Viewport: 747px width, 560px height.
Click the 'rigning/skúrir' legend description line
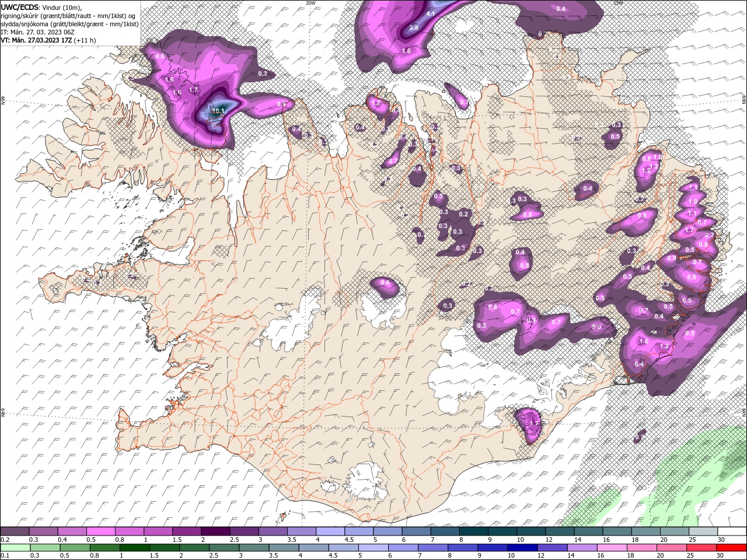(67, 16)
